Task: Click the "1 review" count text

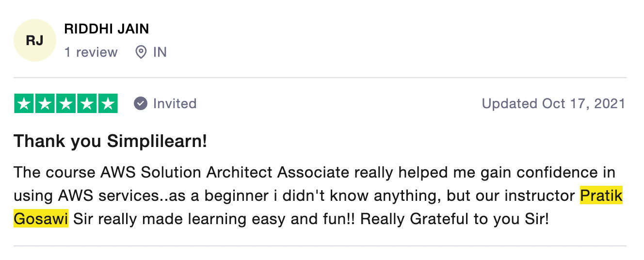Action: click(x=91, y=52)
